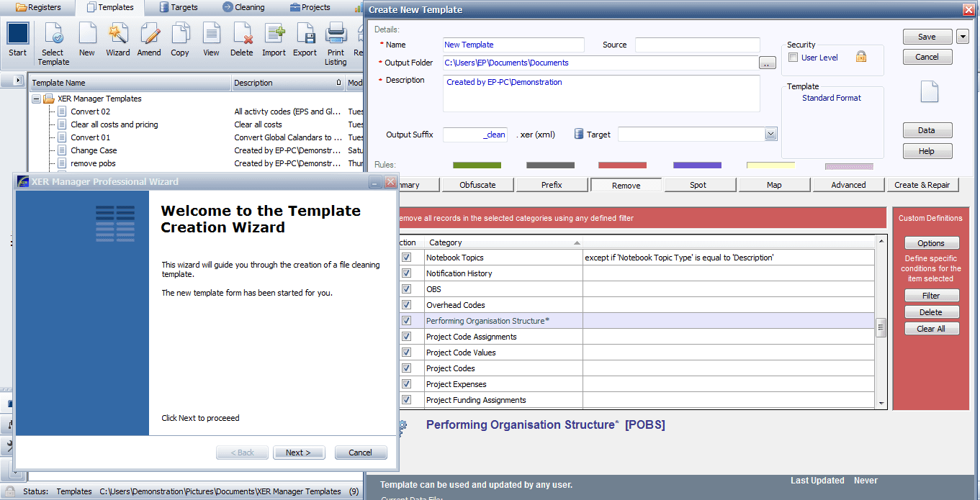Click the gear icon beside POBS heading
980x500 pixels.
402,427
